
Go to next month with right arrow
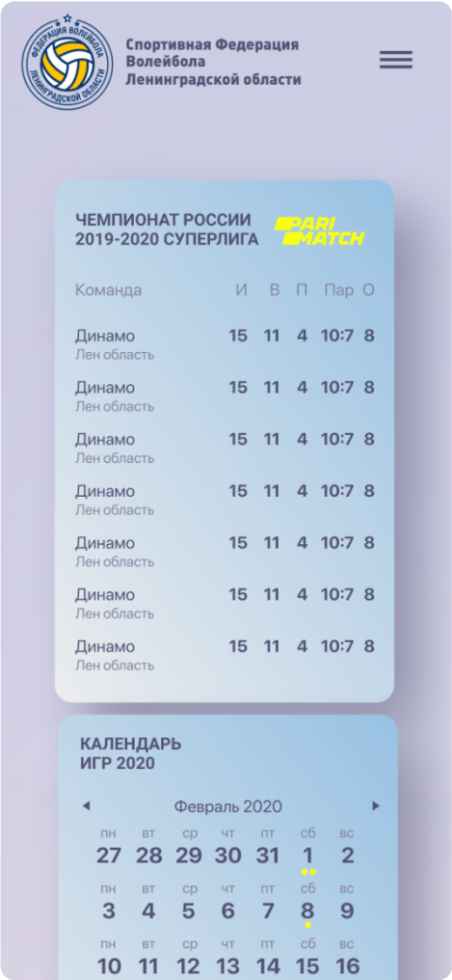tap(376, 806)
